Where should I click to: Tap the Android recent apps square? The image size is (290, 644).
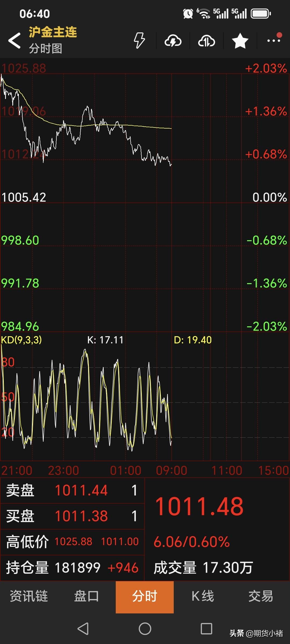(206, 628)
